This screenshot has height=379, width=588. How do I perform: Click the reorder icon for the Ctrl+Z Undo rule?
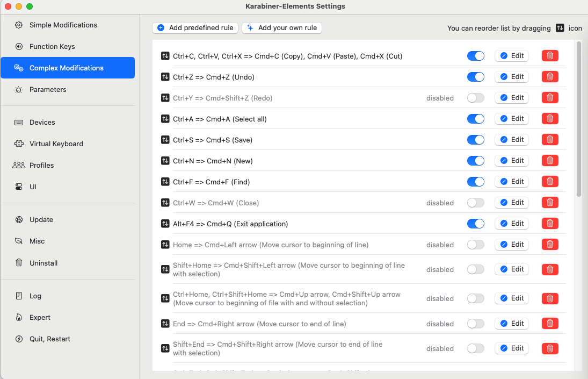[165, 77]
